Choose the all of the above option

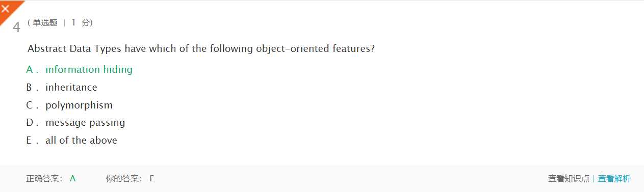tap(71, 140)
